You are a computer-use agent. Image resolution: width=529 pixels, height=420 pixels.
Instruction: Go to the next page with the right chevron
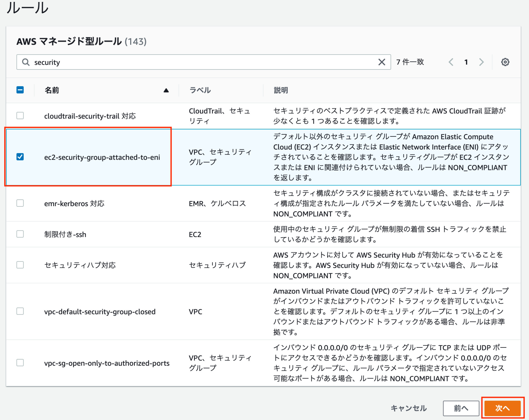481,62
